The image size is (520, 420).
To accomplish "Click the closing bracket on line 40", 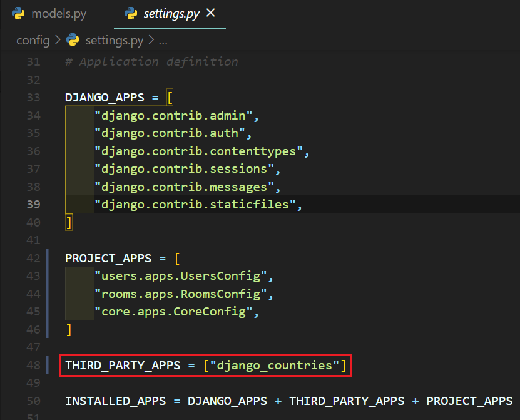I will [x=69, y=223].
